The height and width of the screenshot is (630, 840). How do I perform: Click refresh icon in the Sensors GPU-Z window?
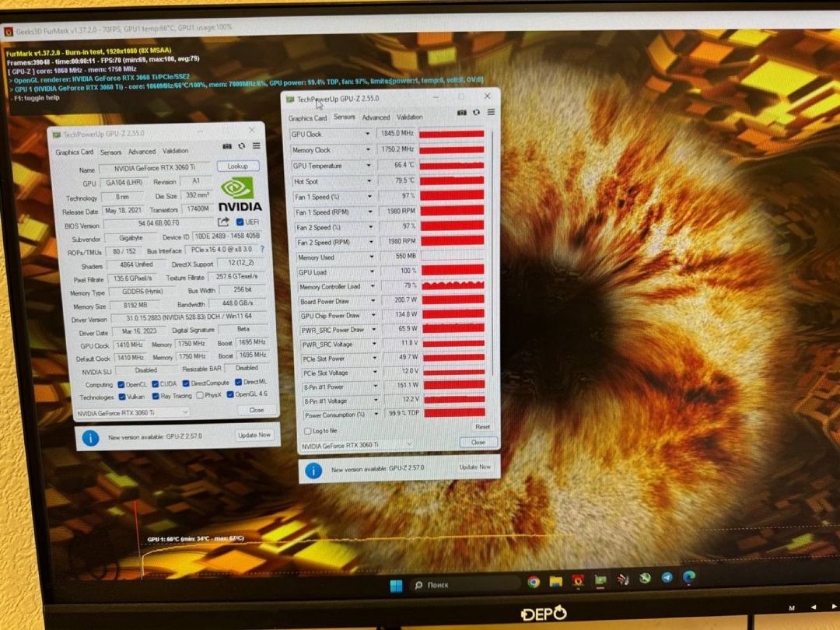click(476, 112)
